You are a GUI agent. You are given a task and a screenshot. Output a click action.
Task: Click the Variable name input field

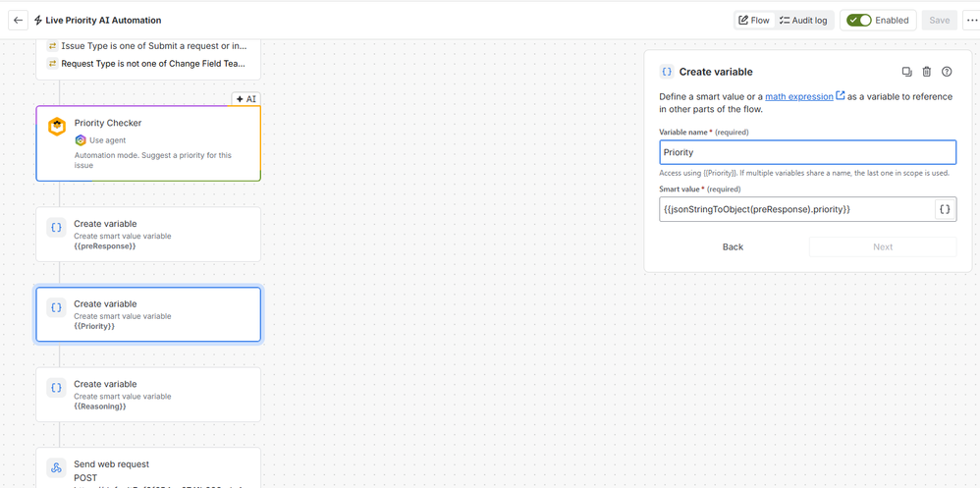(807, 152)
